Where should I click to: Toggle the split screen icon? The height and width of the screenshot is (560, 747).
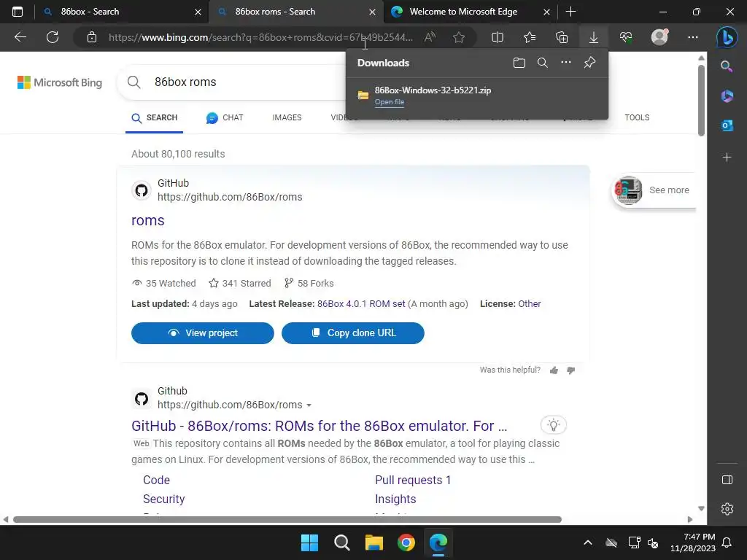pos(497,37)
